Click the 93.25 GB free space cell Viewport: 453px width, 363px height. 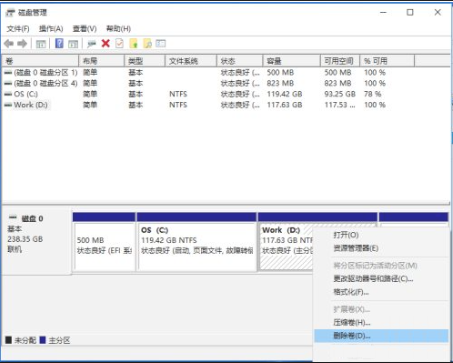pyautogui.click(x=340, y=94)
